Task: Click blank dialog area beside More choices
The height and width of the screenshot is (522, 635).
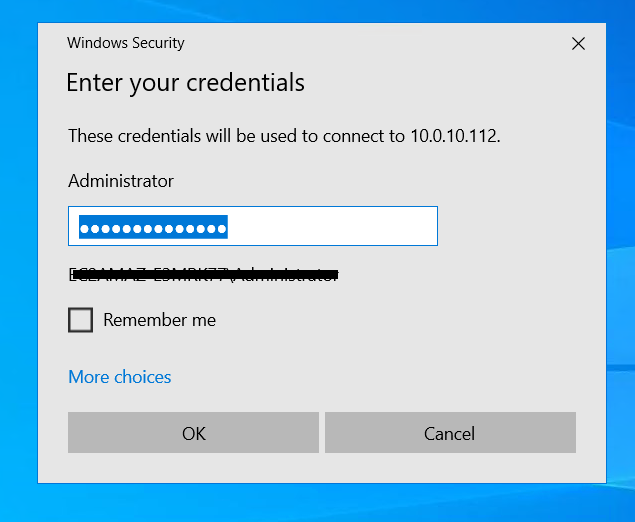Action: pos(380,377)
